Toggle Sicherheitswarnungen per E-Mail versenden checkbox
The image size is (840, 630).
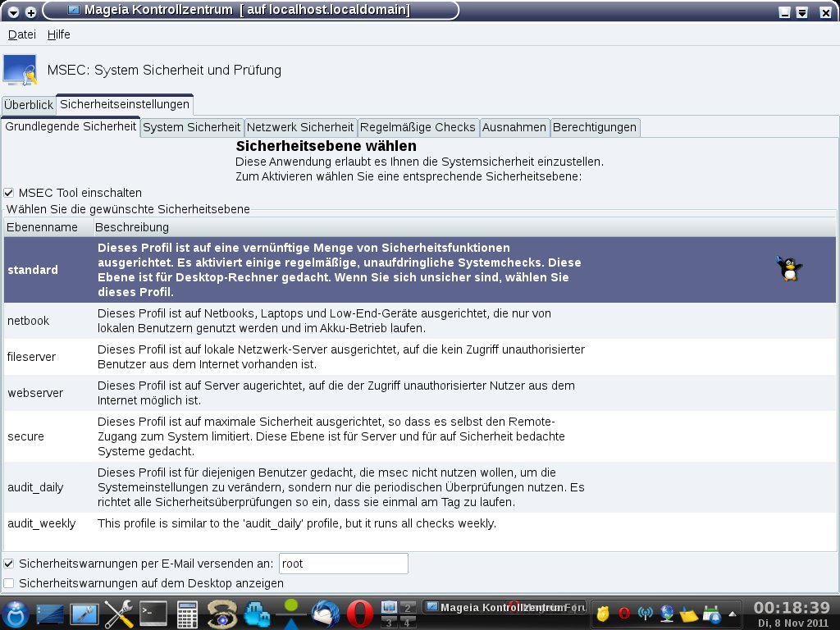[x=8, y=564]
